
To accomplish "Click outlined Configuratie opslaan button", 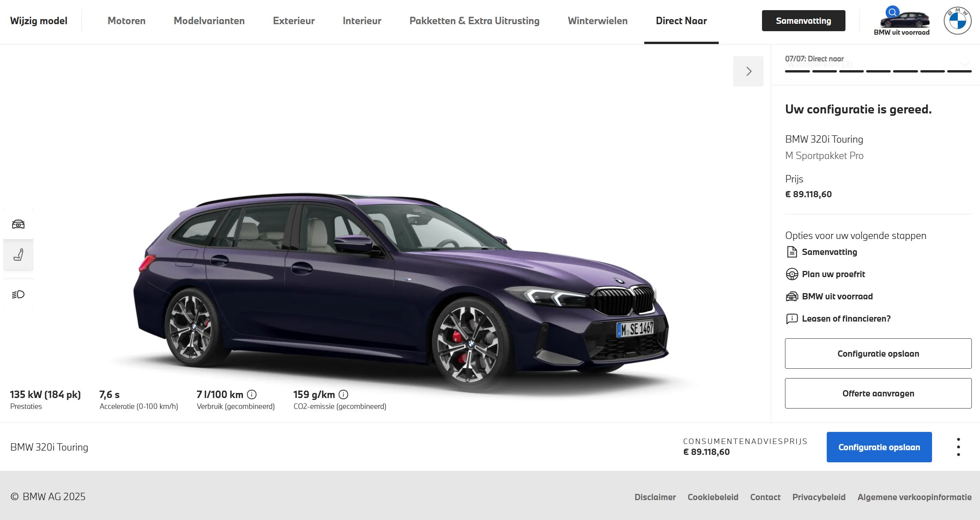I will coord(878,354).
